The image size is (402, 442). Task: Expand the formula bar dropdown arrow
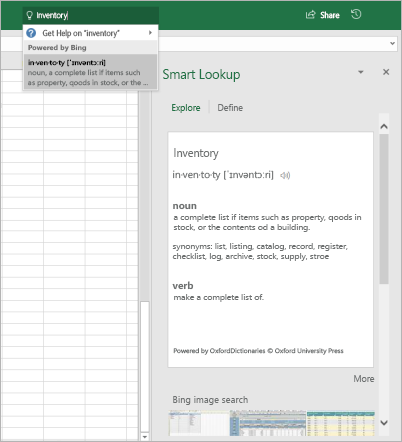[x=392, y=43]
